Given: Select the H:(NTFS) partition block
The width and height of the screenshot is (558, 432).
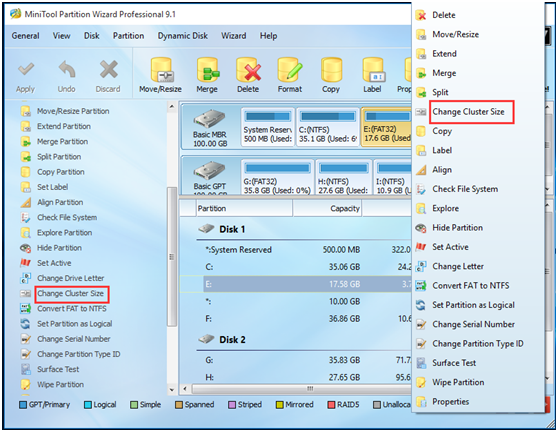Looking at the screenshot, I should pos(343,178).
